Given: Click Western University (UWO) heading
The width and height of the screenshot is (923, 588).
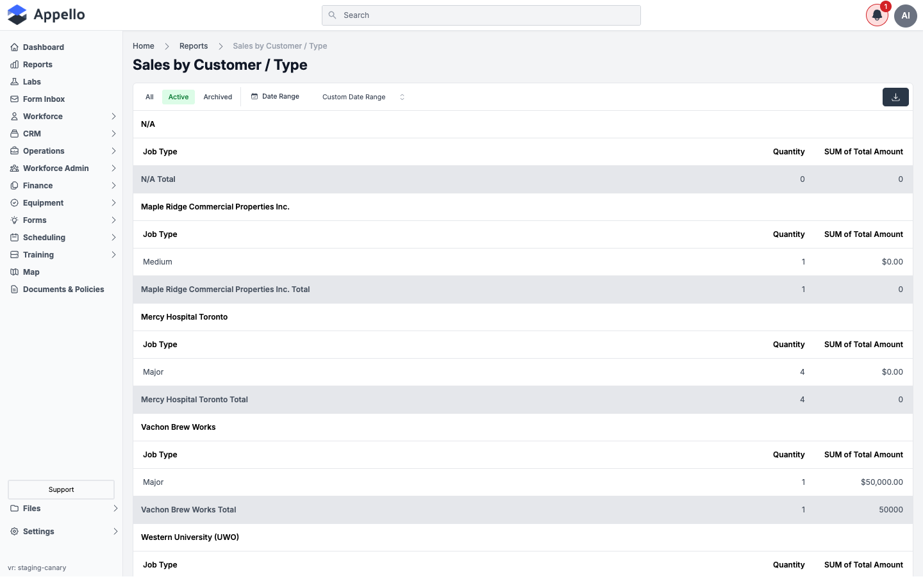Looking at the screenshot, I should click(x=190, y=537).
